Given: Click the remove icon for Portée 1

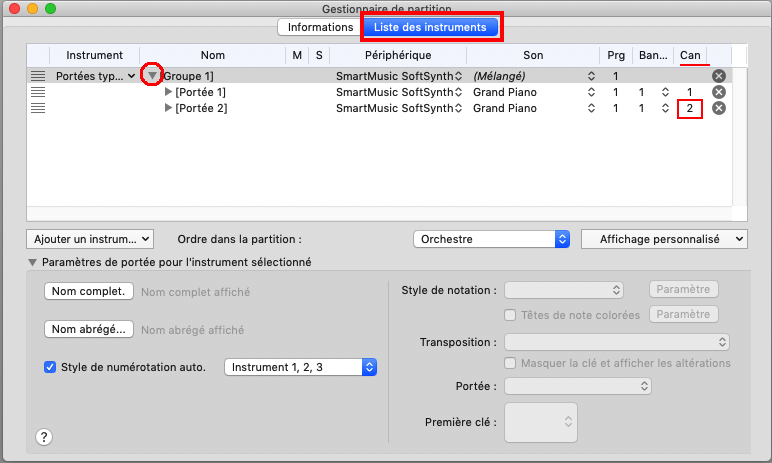Looking at the screenshot, I should point(718,92).
